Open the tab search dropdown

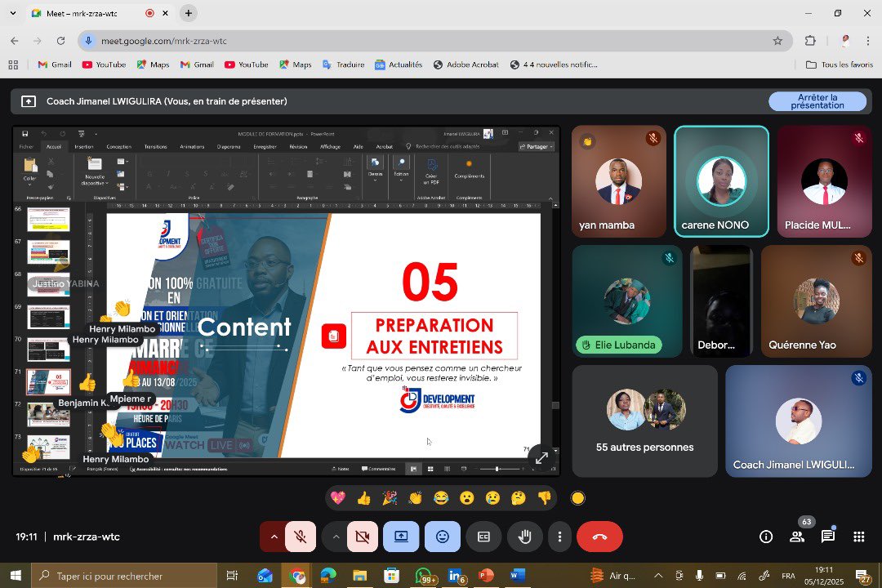tap(13, 13)
